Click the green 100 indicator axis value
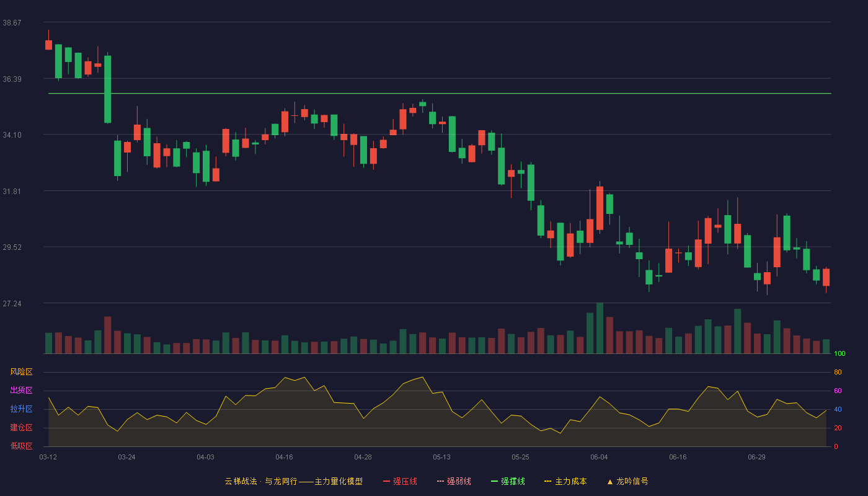Viewport: 868px width, 496px height. [839, 353]
